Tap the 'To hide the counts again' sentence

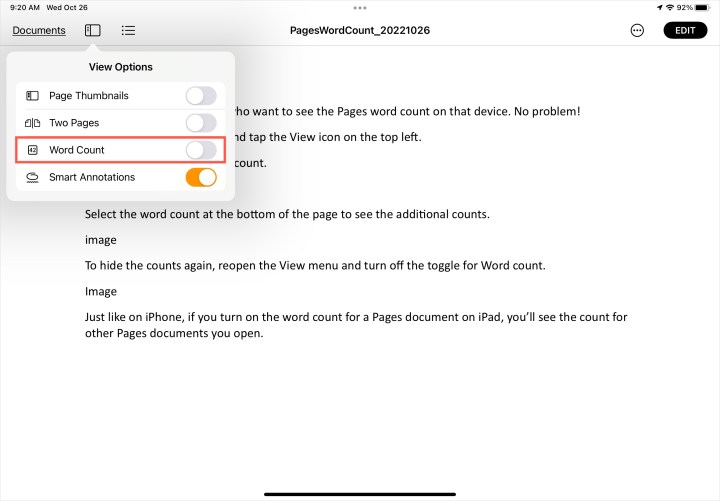315,265
